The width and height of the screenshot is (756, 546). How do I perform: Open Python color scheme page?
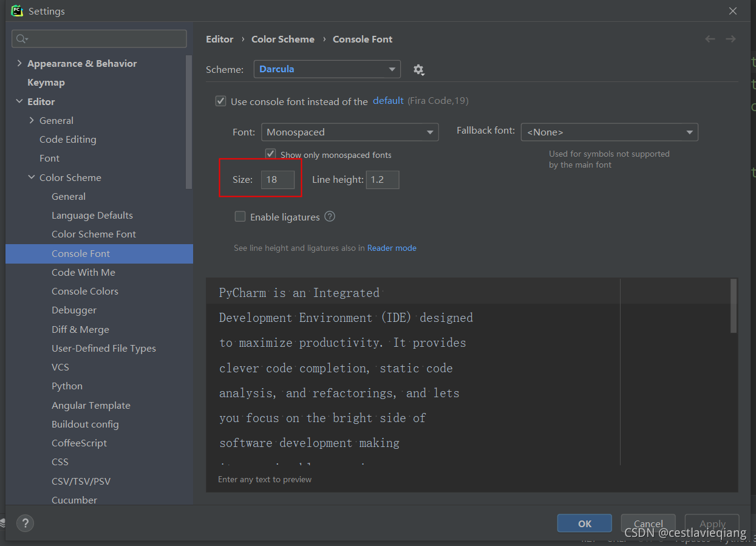tap(67, 386)
